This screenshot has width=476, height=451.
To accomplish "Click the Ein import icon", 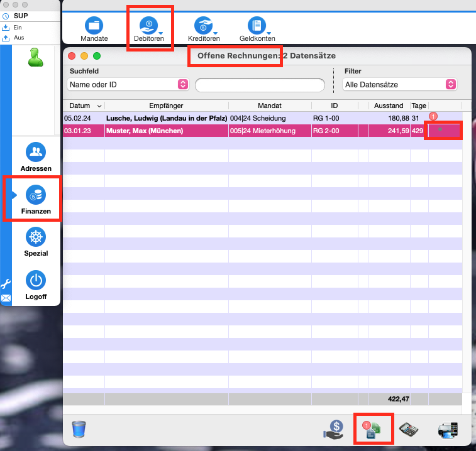I will 6,28.
